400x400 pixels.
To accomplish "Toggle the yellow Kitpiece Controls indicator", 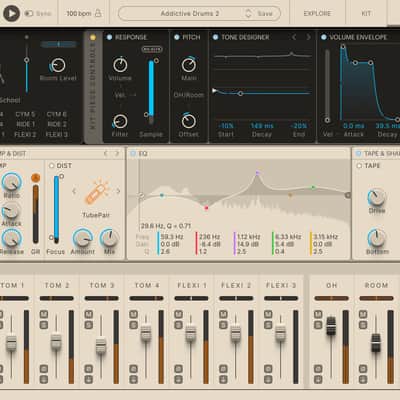I will [93, 37].
